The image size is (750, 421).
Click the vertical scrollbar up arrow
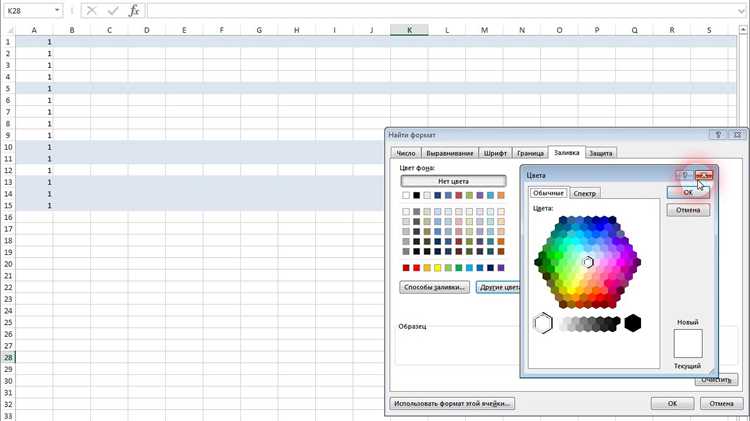(743, 30)
